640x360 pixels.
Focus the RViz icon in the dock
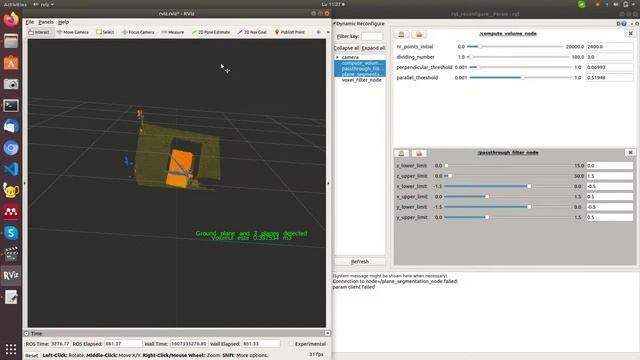pyautogui.click(x=11, y=275)
